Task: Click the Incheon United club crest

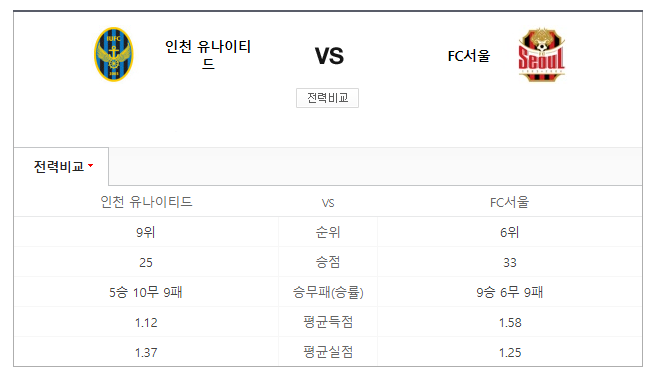Action: 114,54
